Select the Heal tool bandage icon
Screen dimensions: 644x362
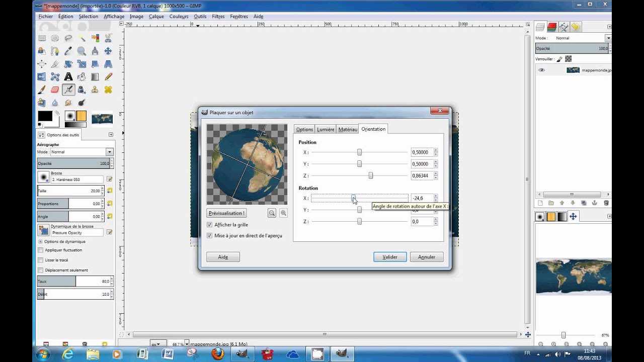click(x=107, y=90)
